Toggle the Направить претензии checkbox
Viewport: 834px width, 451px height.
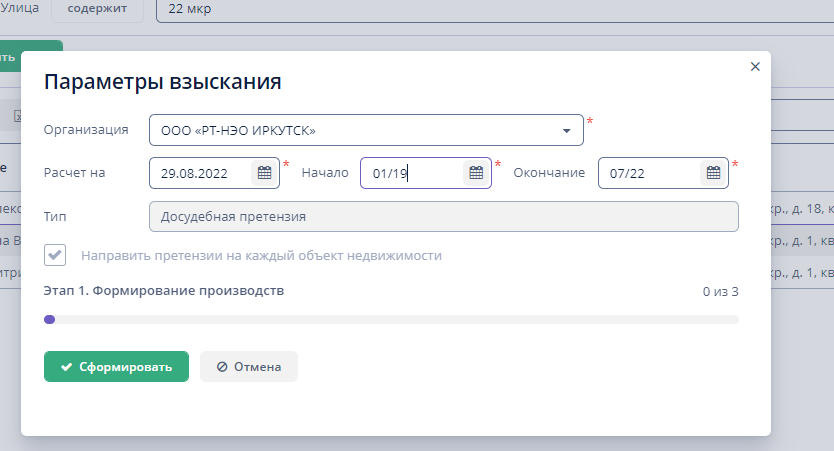point(55,255)
